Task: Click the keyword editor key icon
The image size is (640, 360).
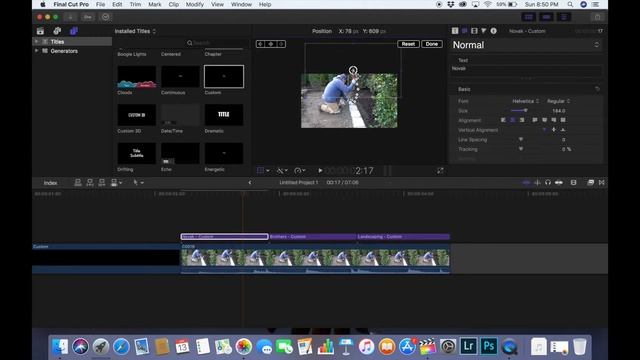Action: 87,17
